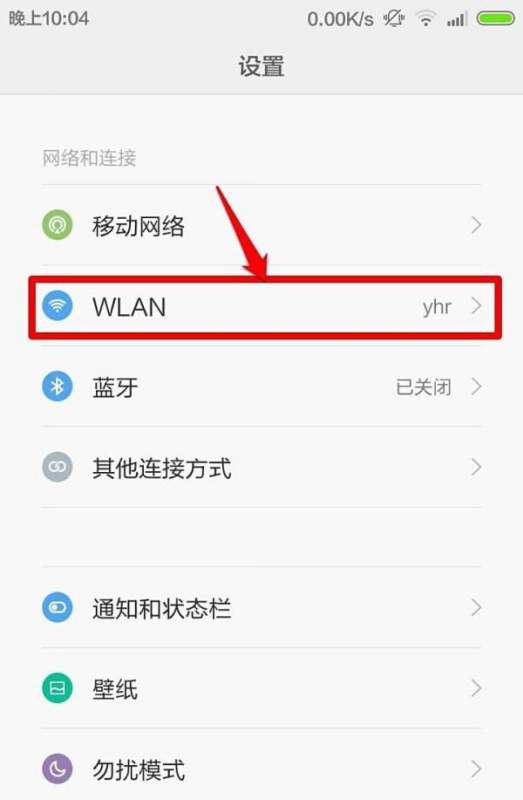The width and height of the screenshot is (523, 800).
Task: Open 通知和状态栏 settings entry
Action: point(261,608)
